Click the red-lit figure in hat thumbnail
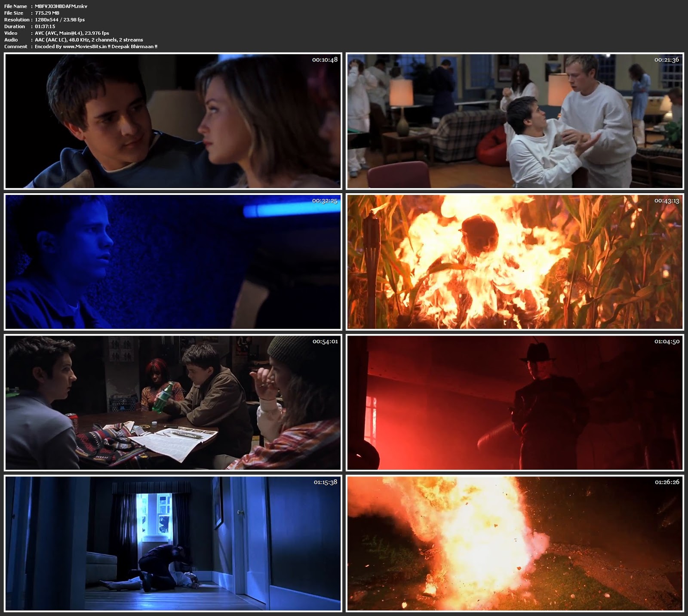The height and width of the screenshot is (616, 688). pos(515,403)
